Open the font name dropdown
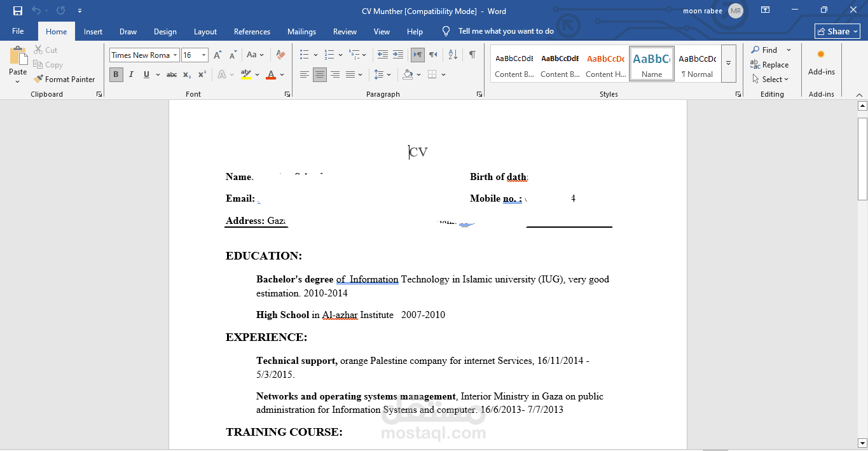The width and height of the screenshot is (868, 451). click(176, 55)
